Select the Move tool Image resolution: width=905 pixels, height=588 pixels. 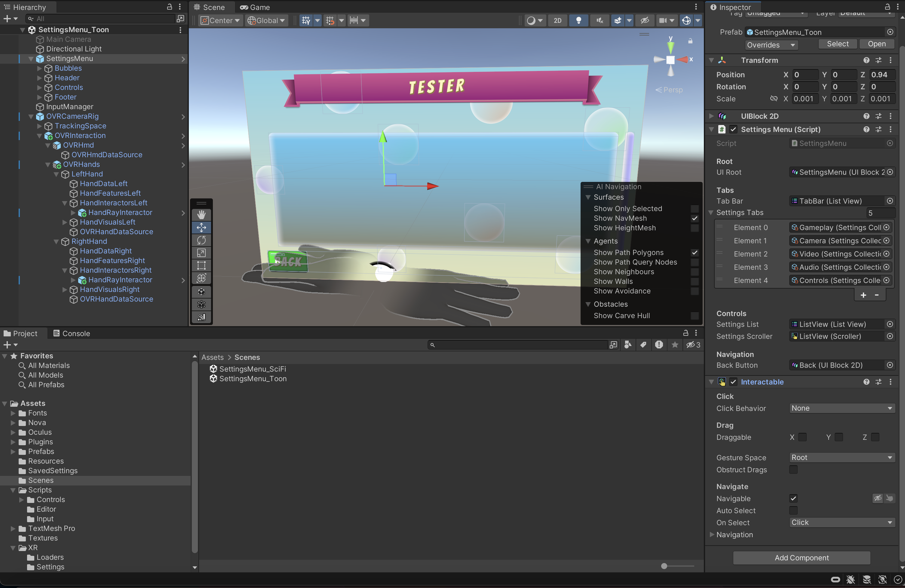(201, 227)
